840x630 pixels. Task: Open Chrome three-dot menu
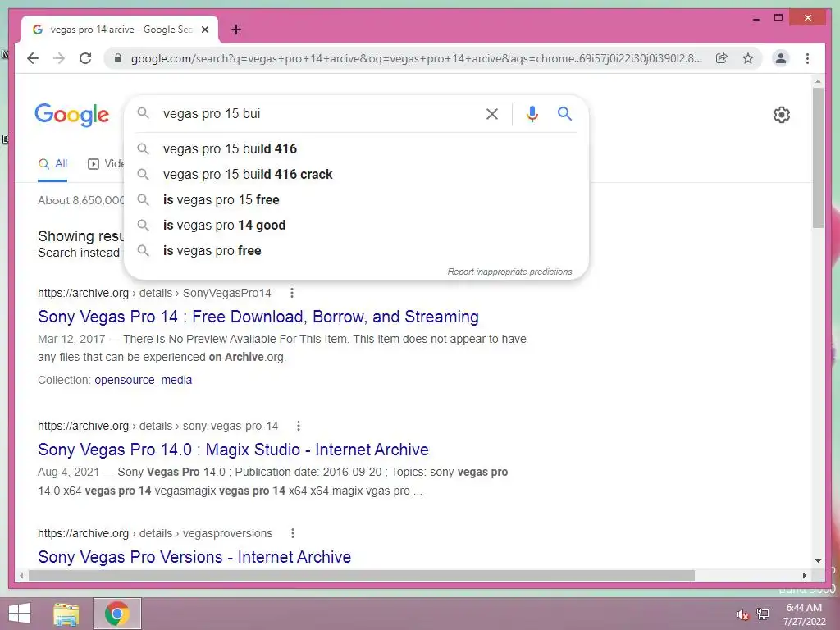click(x=807, y=58)
